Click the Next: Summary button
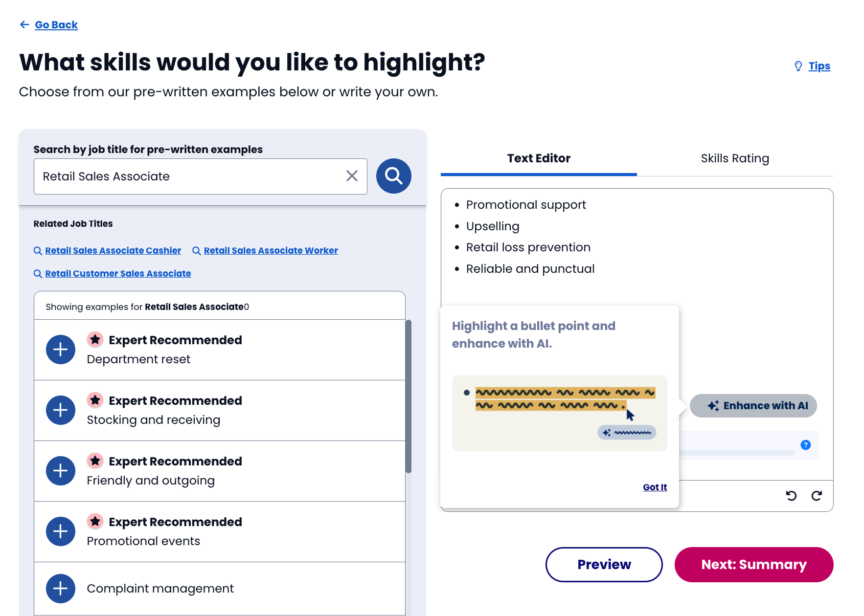864x616 pixels. point(753,565)
